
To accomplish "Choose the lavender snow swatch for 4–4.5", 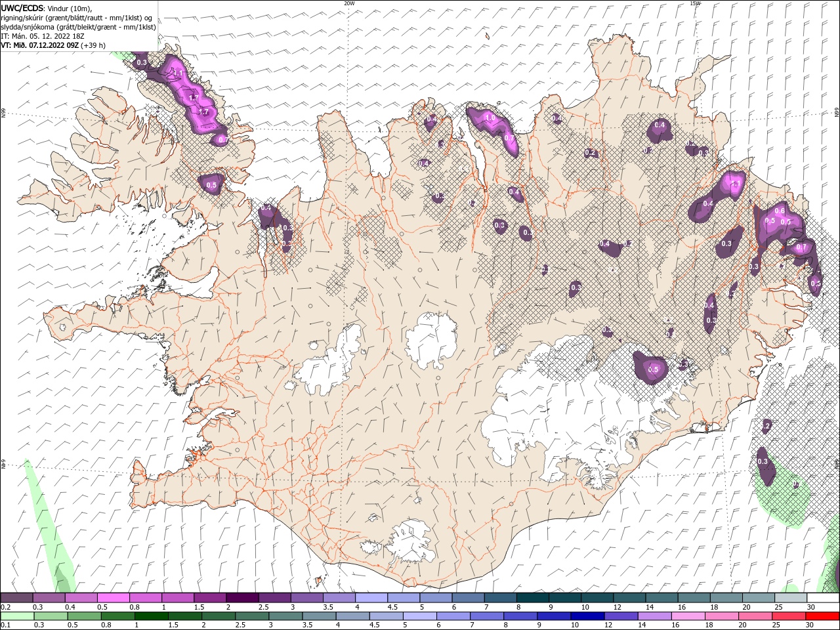I will click(371, 598).
